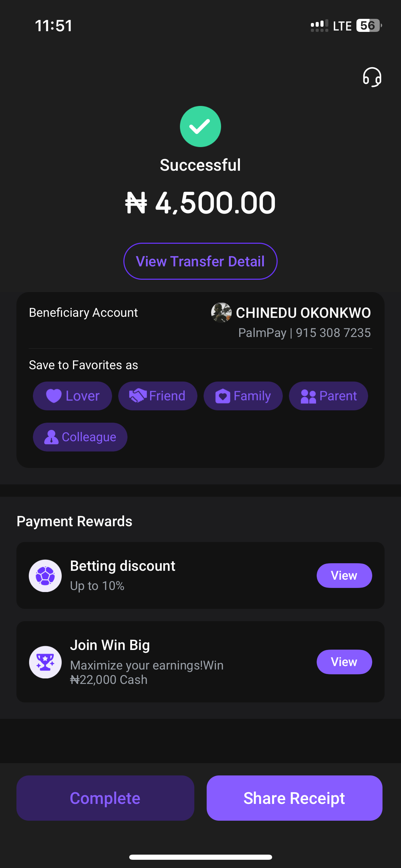The height and width of the screenshot is (868, 401).
Task: View the Betting discount reward
Action: click(x=344, y=576)
